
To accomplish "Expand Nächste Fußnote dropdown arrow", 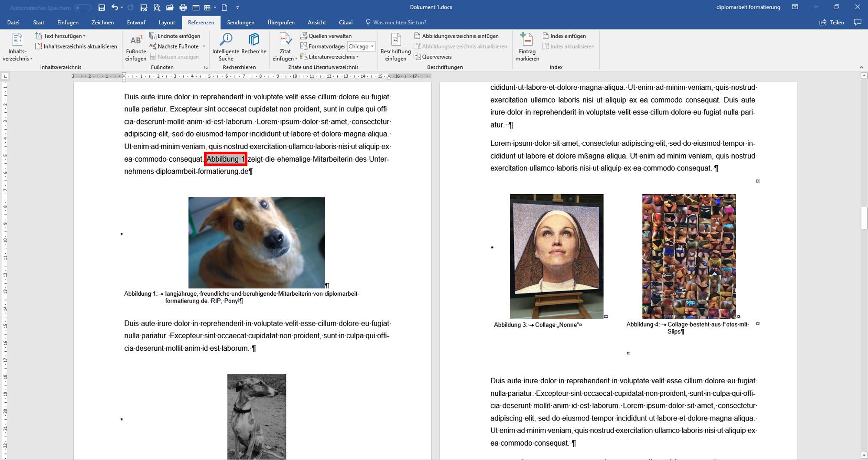I will pos(204,46).
